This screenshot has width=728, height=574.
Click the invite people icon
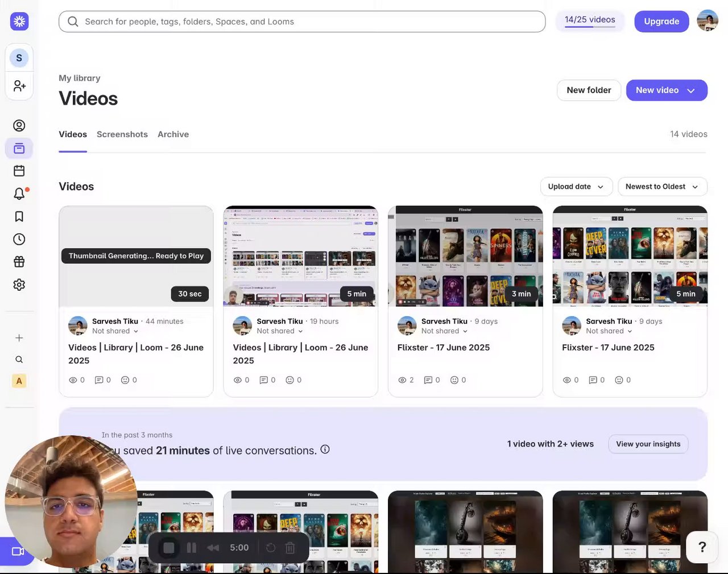point(19,85)
